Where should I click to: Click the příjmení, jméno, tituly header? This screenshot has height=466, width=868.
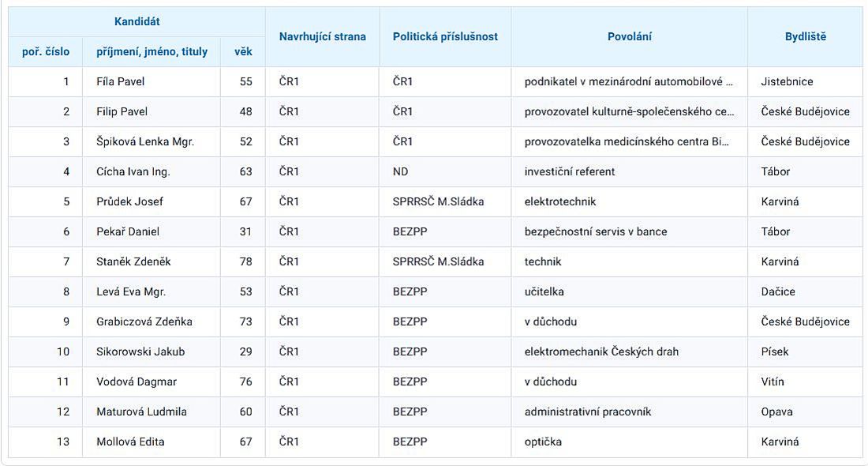click(152, 51)
